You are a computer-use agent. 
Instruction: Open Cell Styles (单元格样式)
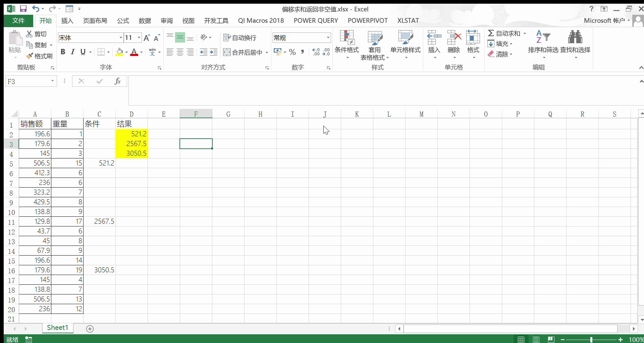406,44
